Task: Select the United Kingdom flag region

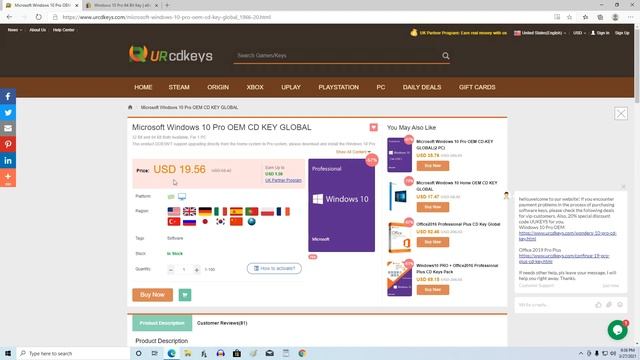Action: 189,211
